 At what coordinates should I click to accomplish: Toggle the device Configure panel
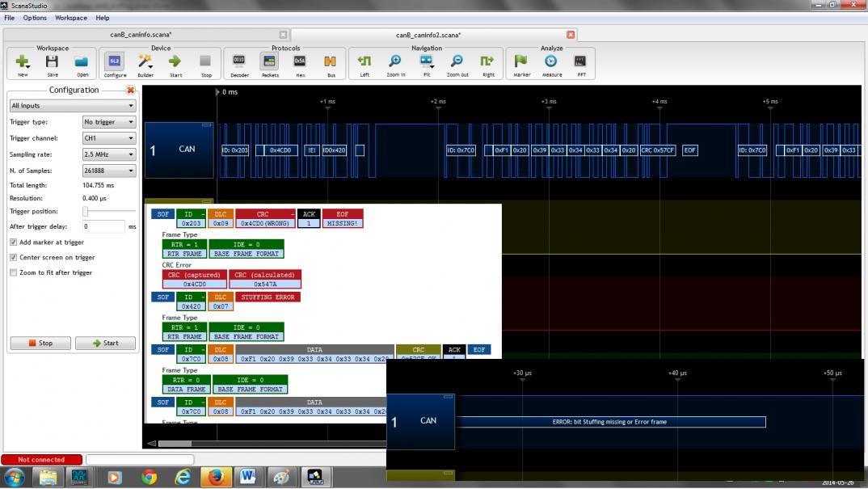pos(115,65)
